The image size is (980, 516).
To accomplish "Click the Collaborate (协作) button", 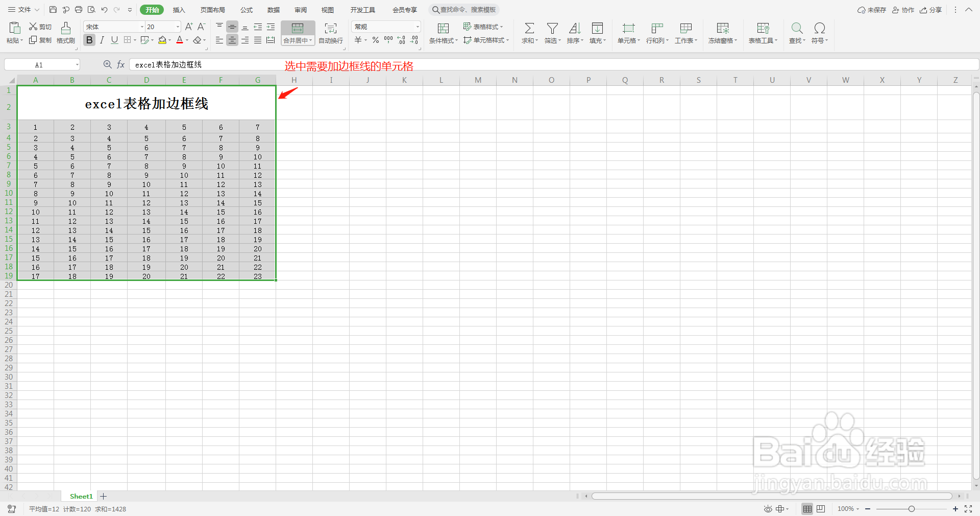I will 903,10.
